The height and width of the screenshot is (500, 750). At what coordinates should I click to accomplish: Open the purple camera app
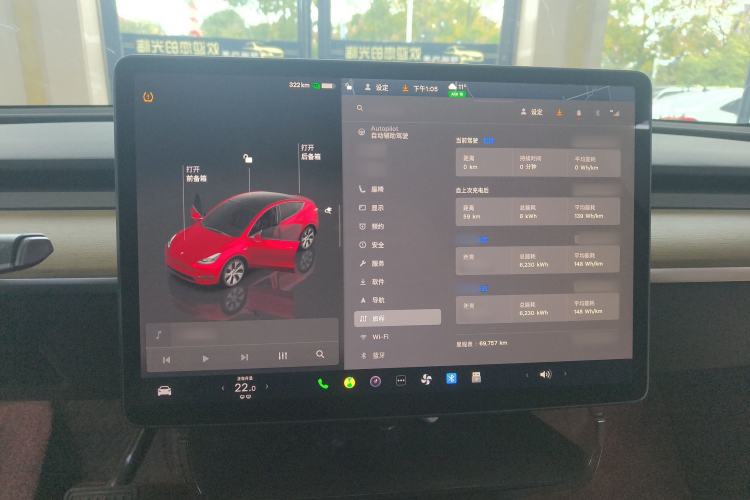coord(375,381)
